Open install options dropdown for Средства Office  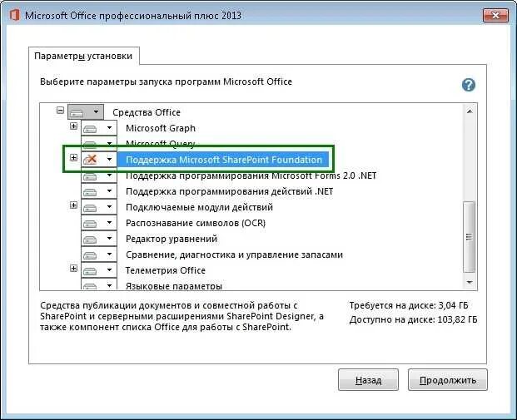tap(96, 112)
